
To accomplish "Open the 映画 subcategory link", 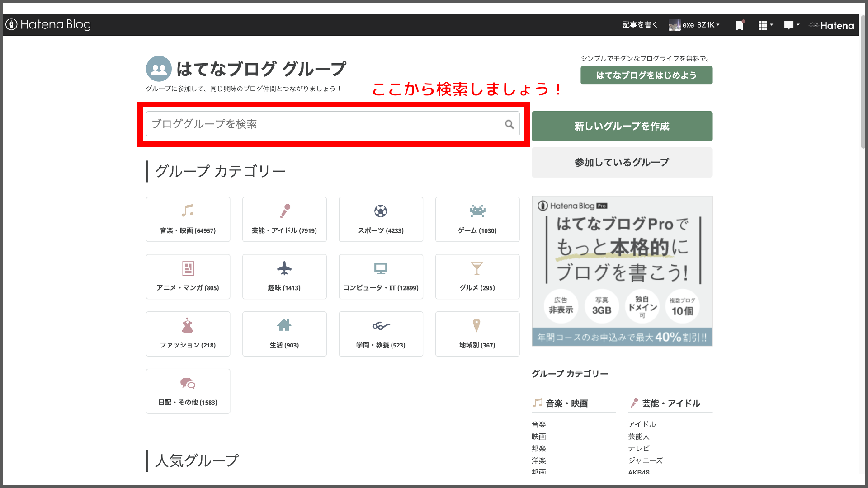I will pos(539,436).
